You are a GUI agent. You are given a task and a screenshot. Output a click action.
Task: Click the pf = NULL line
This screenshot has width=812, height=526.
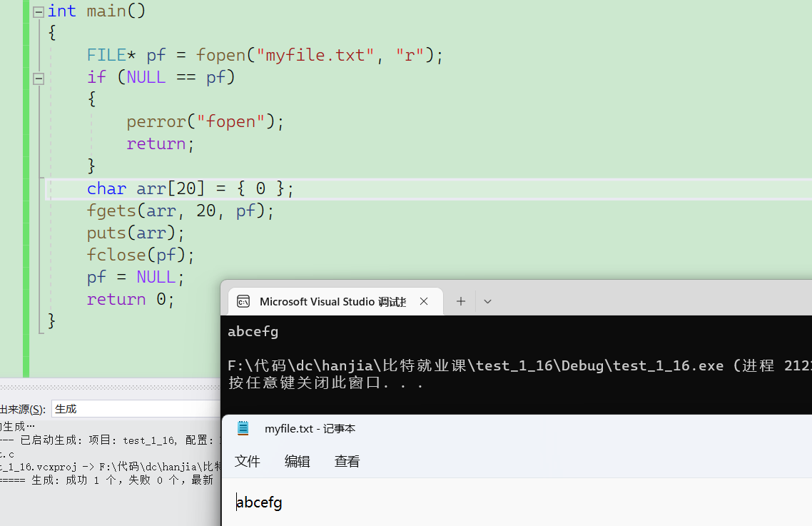coord(135,277)
